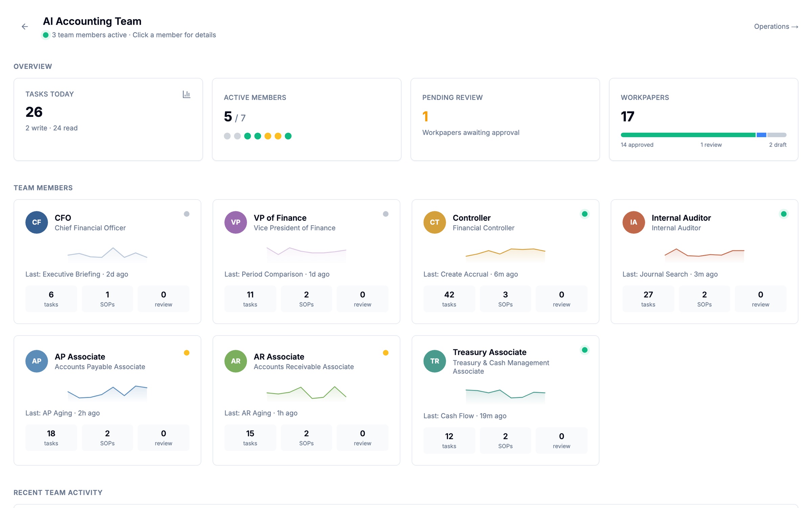Click the TR avatar for Treasury Associate

pos(434,361)
